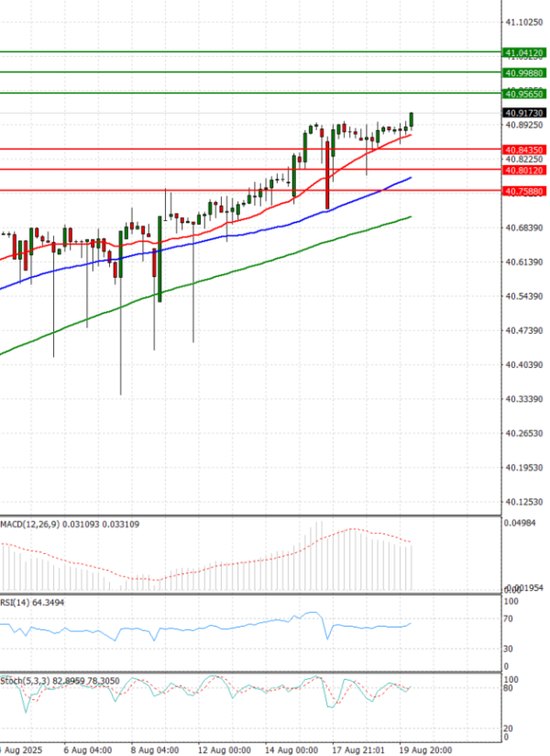Select the 40.99880 green resistance label
This screenshot has height=756, width=550.
click(524, 72)
